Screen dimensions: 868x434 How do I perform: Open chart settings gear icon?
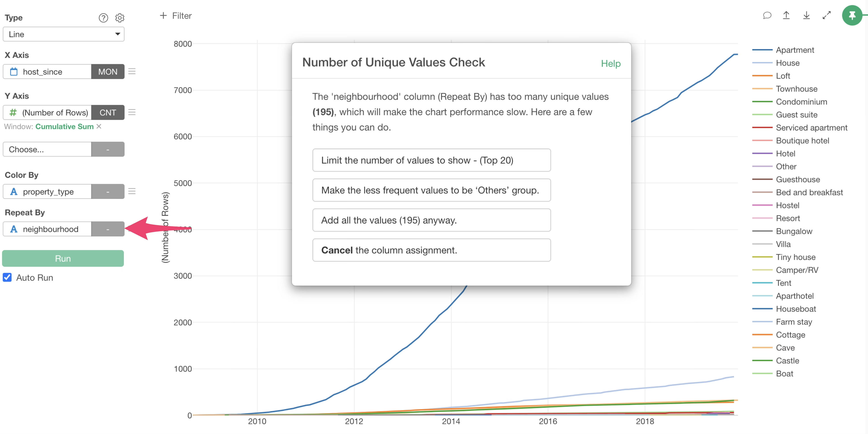(x=120, y=18)
